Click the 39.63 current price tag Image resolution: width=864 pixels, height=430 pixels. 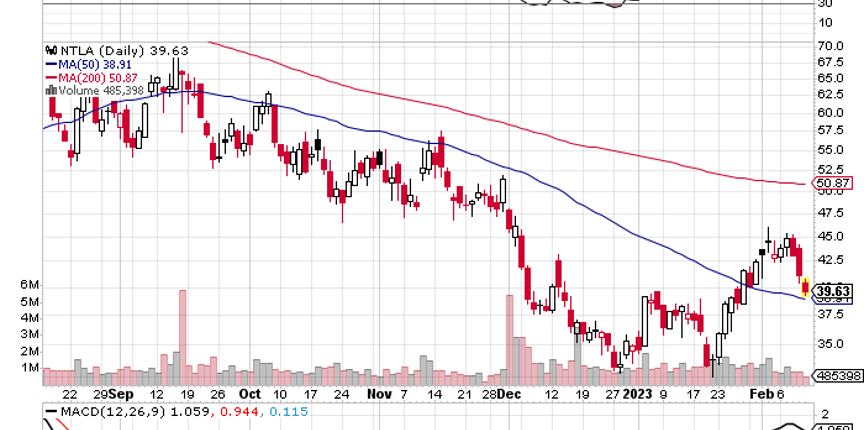(837, 289)
